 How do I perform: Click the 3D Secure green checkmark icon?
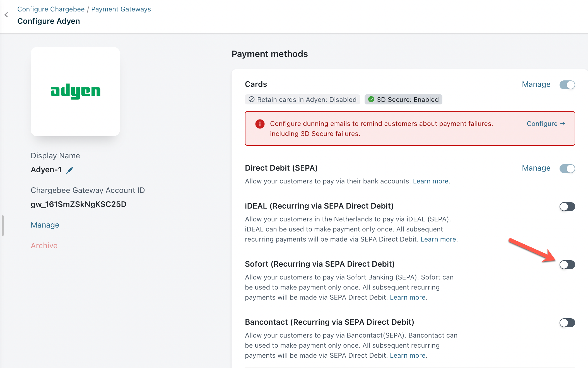point(371,99)
